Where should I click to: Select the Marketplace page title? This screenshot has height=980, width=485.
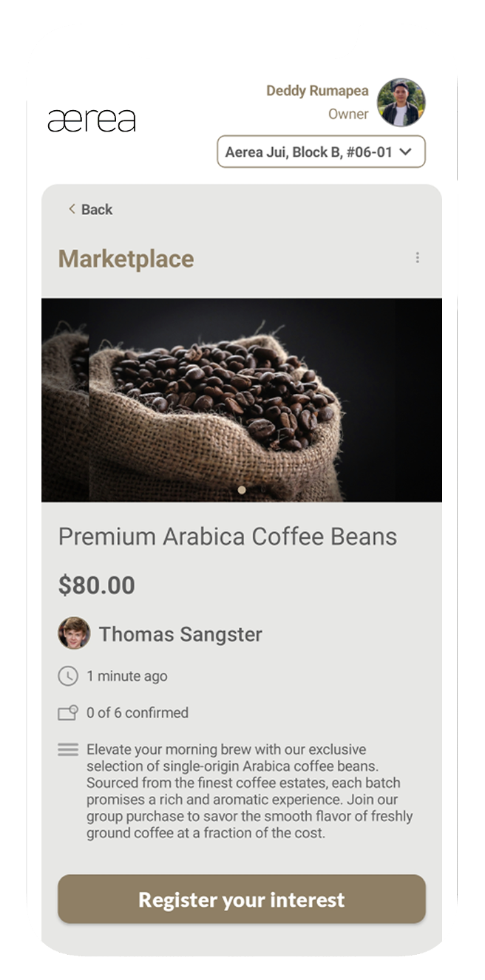coord(125,259)
